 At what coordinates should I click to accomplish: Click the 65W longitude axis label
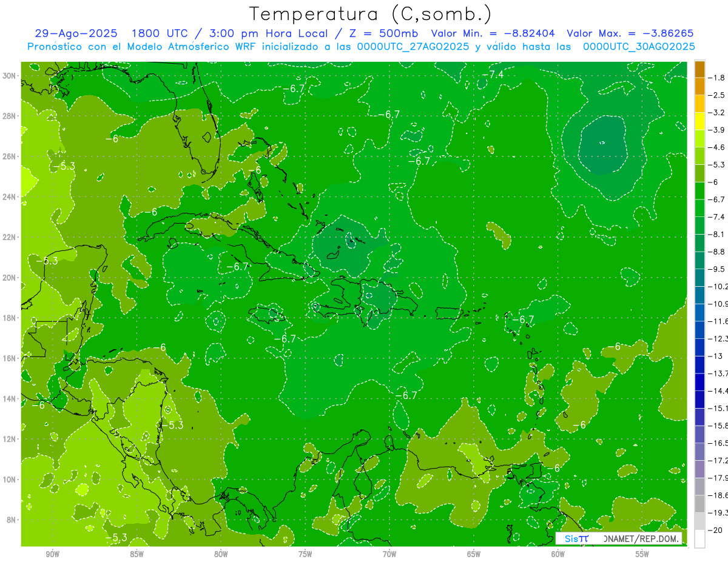tap(474, 554)
